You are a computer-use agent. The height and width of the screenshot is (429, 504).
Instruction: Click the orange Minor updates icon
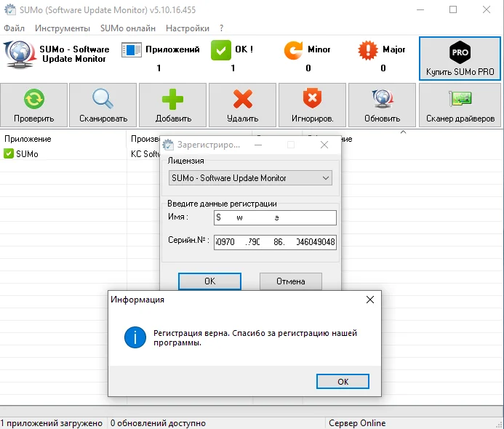[x=293, y=50]
